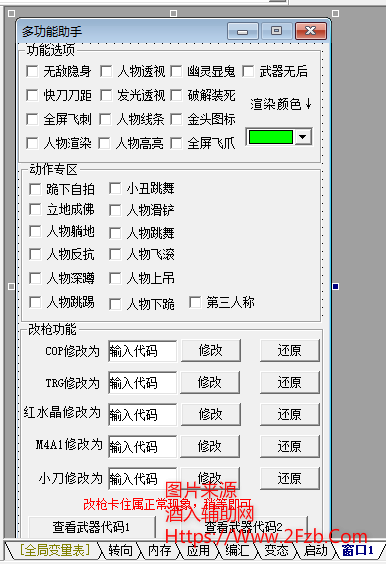
Task: Focus the M4A1修改为 code input field
Action: (x=142, y=447)
